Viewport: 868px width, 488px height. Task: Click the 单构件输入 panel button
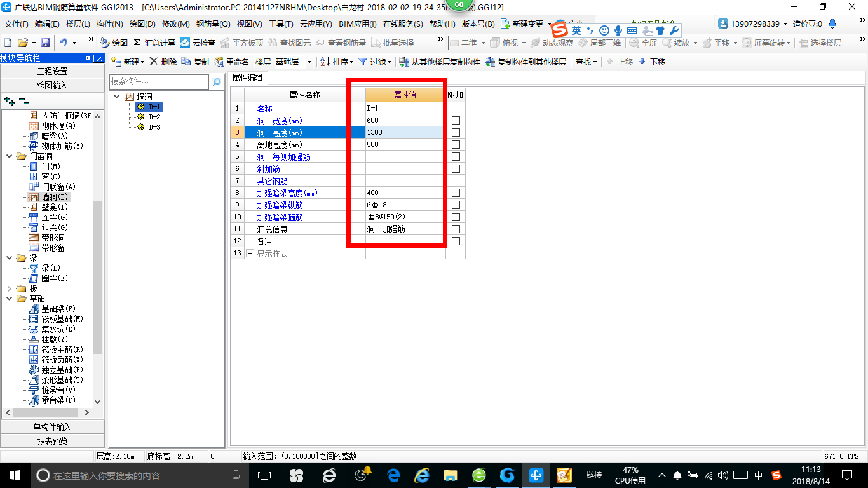click(52, 427)
